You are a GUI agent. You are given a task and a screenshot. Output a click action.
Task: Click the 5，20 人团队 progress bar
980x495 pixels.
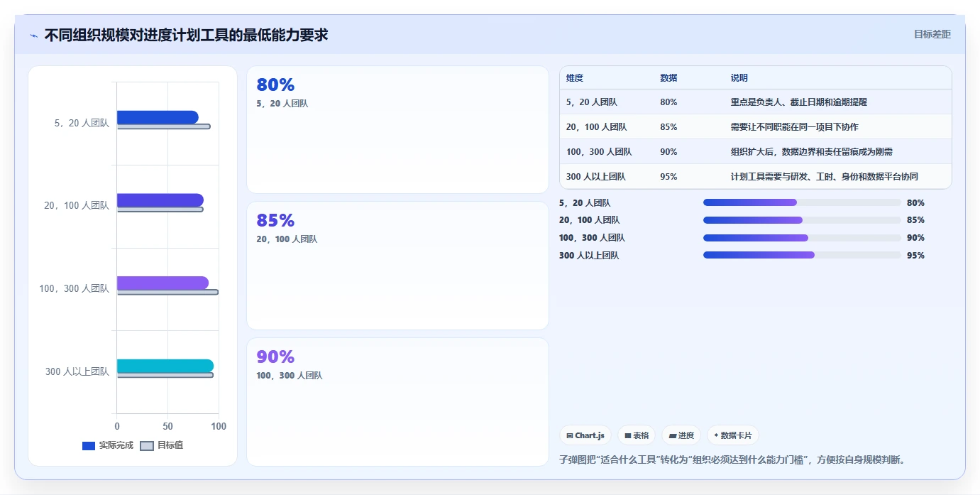(x=802, y=202)
